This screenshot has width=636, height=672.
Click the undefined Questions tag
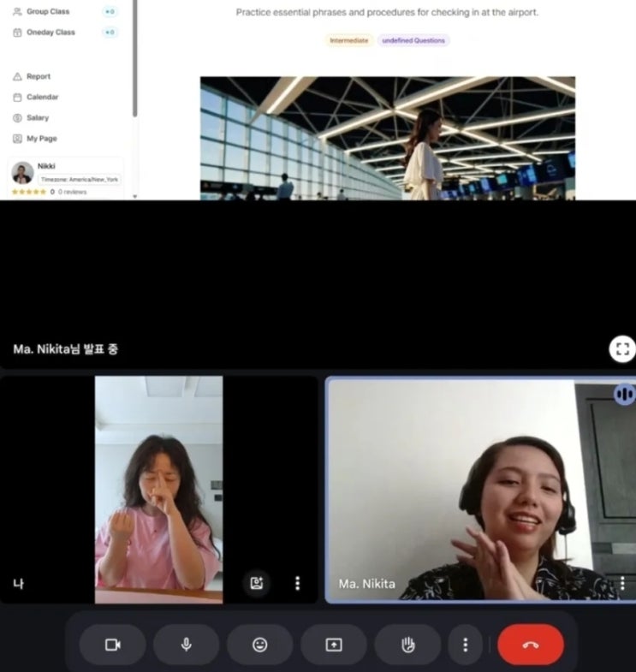click(413, 40)
